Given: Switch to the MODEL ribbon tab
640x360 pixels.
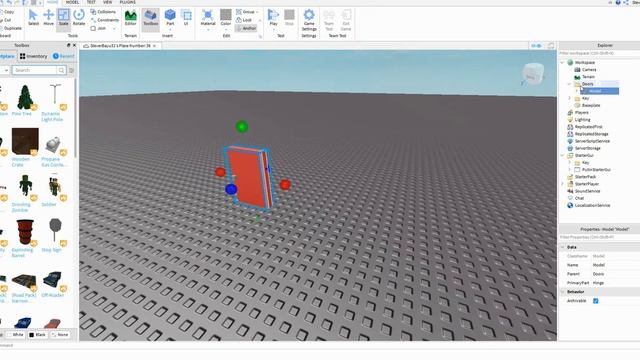Looking at the screenshot, I should (72, 2).
